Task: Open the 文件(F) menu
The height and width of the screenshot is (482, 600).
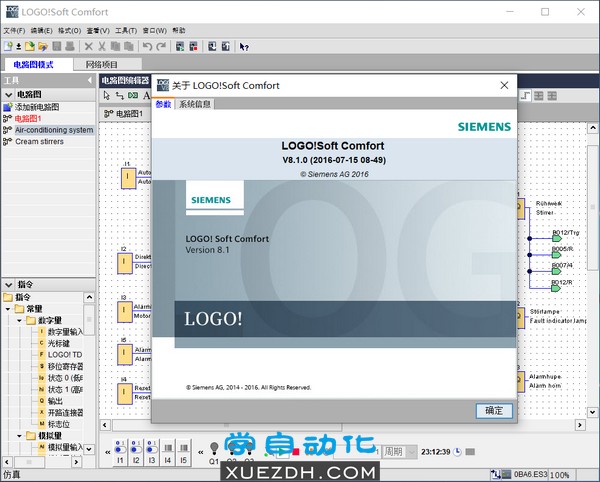Action: 14,31
